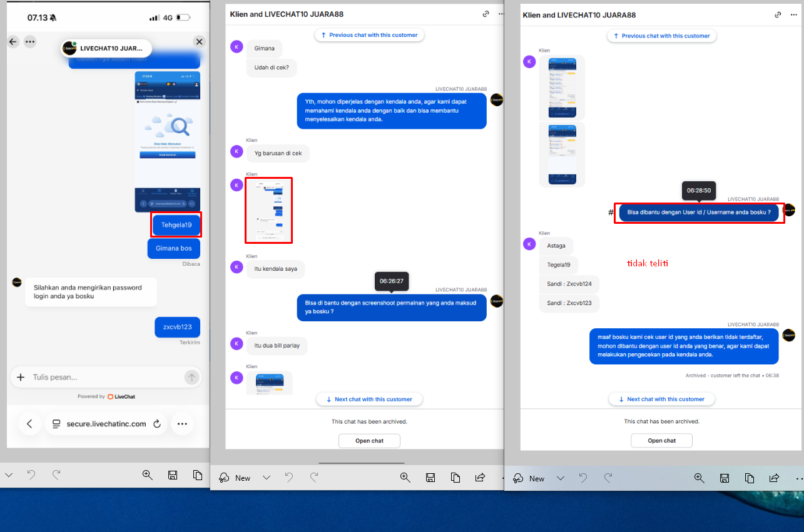The image size is (804, 532).
Task: Click the LIVECHAT10 JUARA... header pill in phone
Action: 106,48
